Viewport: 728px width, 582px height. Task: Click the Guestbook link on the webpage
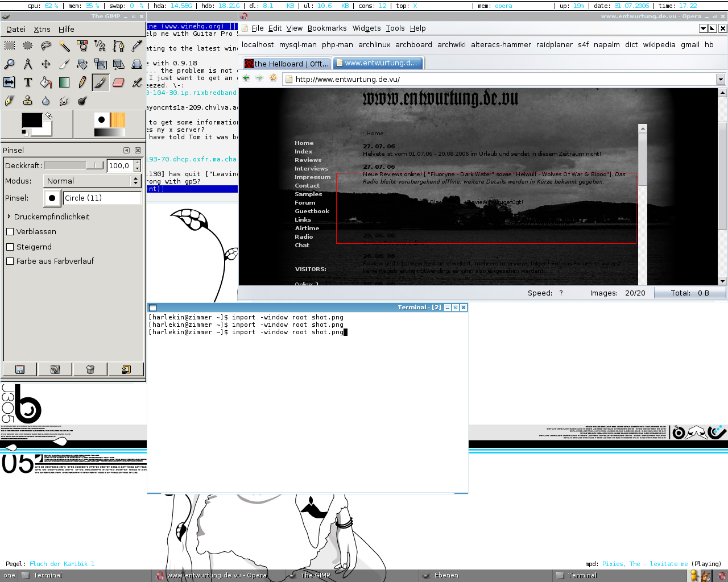[312, 211]
